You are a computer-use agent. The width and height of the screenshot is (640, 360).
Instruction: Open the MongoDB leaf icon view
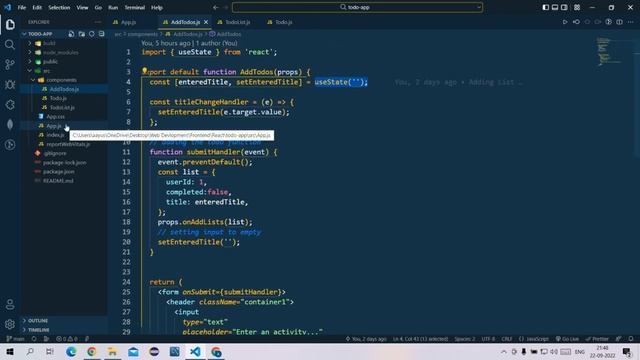tap(10, 124)
